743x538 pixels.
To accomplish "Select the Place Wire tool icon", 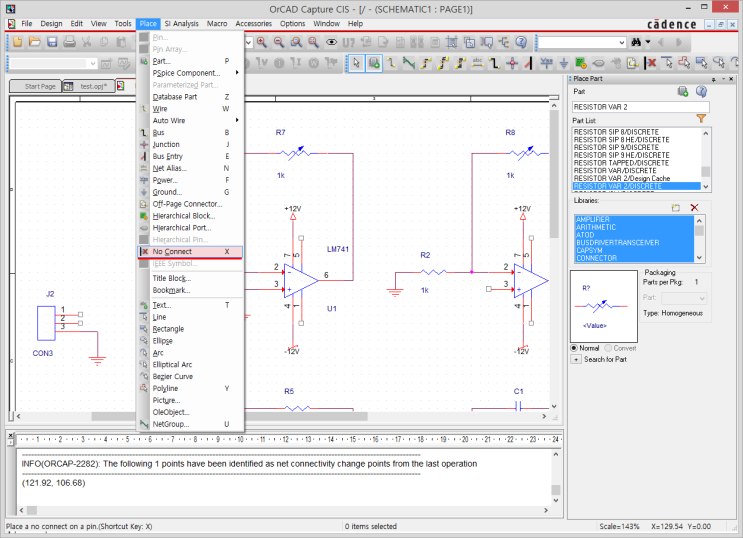I will tap(391, 63).
